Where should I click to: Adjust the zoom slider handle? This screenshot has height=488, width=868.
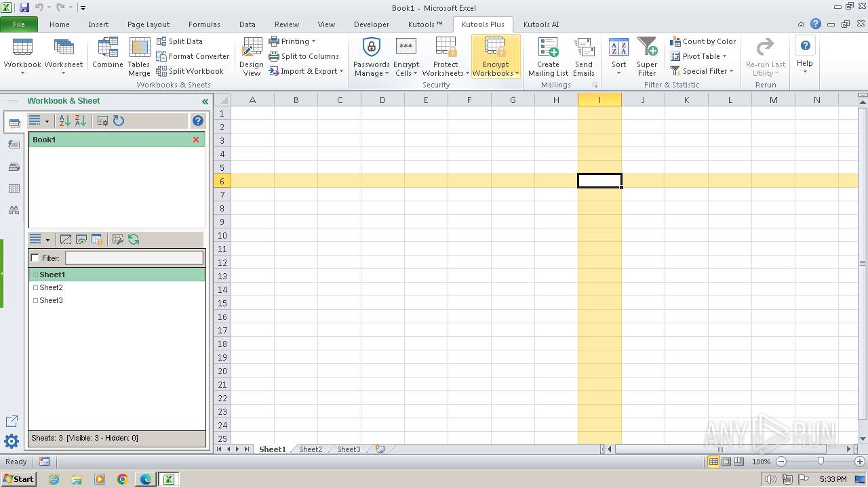[821, 462]
